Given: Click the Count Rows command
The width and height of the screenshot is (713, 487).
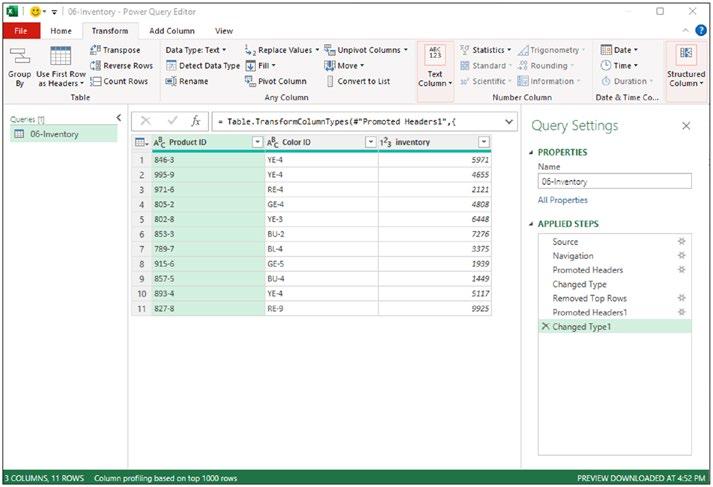Looking at the screenshot, I should click(124, 81).
